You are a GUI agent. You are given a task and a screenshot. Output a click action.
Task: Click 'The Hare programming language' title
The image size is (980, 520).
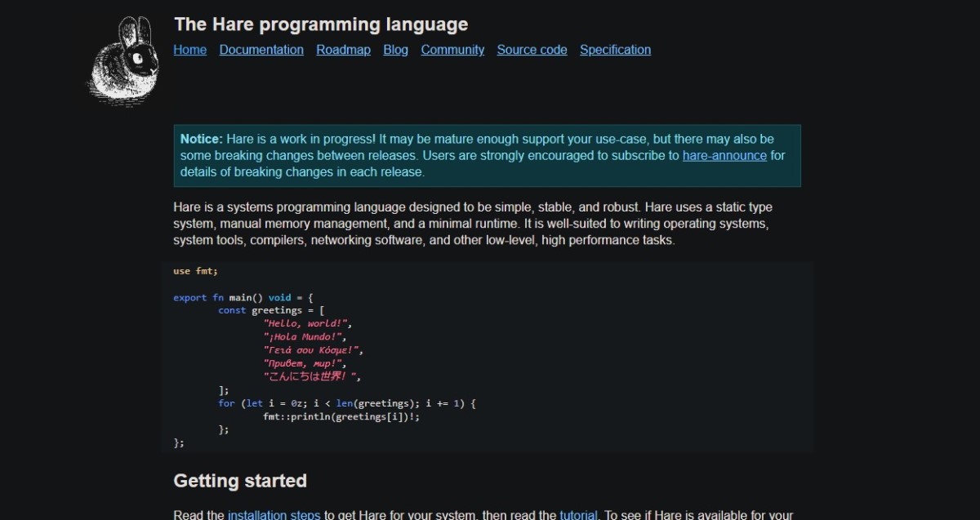(x=321, y=24)
